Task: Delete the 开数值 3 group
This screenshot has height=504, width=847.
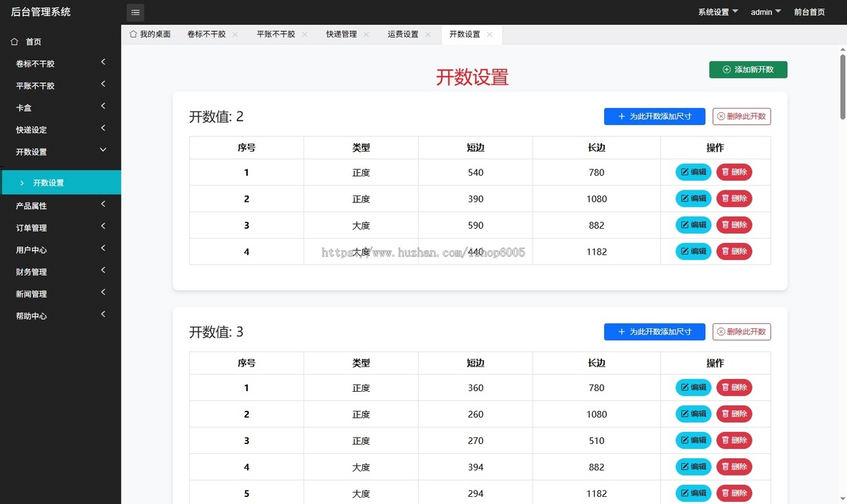Action: coord(742,332)
